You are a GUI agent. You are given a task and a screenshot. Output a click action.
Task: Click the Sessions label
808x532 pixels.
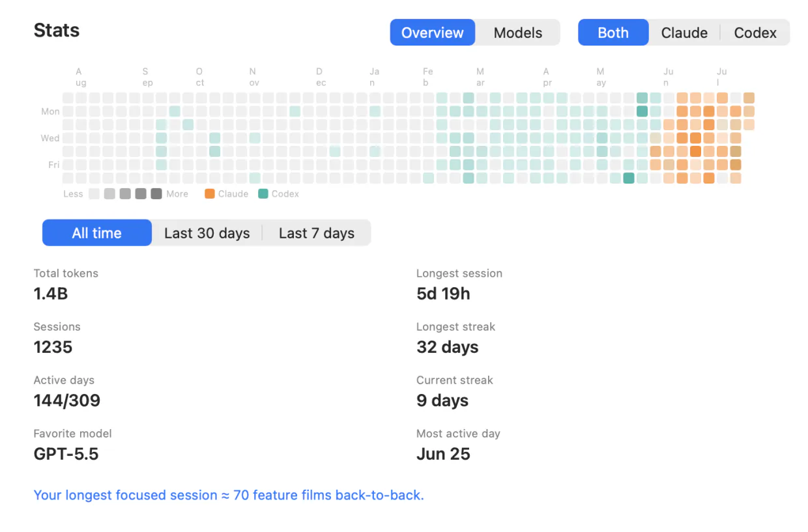point(57,327)
